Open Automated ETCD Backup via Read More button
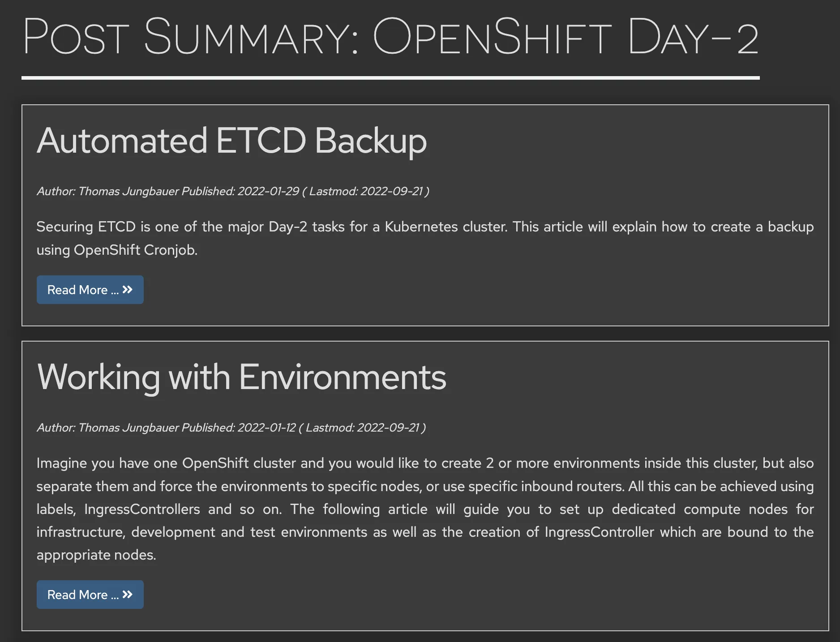The width and height of the screenshot is (840, 642). coord(90,290)
